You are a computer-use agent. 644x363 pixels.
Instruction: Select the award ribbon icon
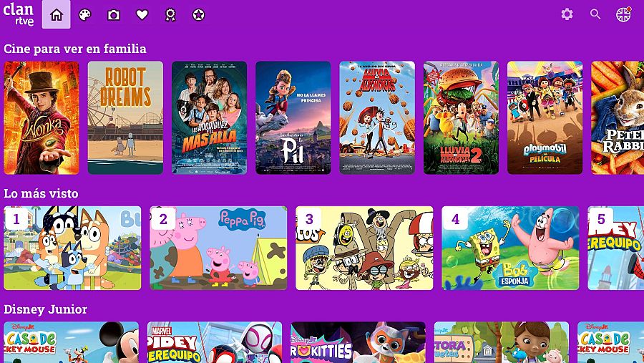170,15
